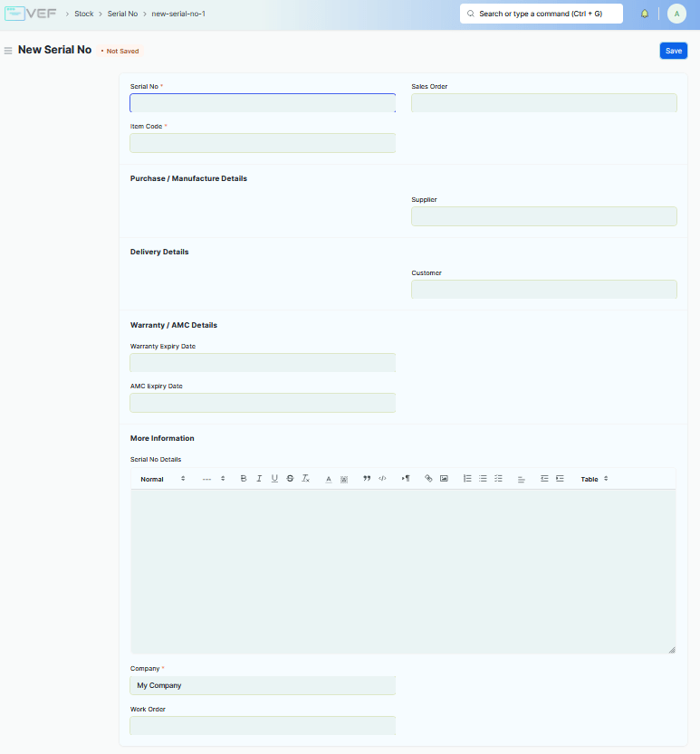Screen dimensions: 700x754
Task: Click the Work Order field
Action: pos(263,726)
